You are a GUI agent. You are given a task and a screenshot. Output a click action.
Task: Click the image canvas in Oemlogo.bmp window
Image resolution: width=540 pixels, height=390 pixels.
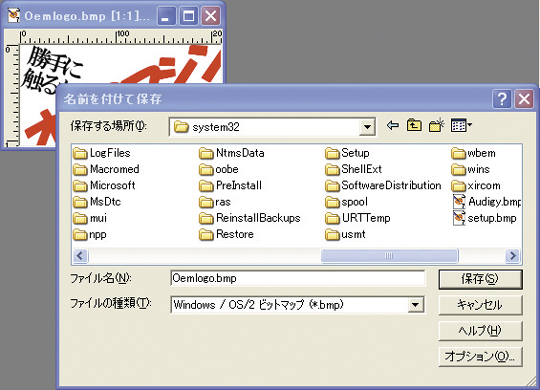tap(121, 64)
